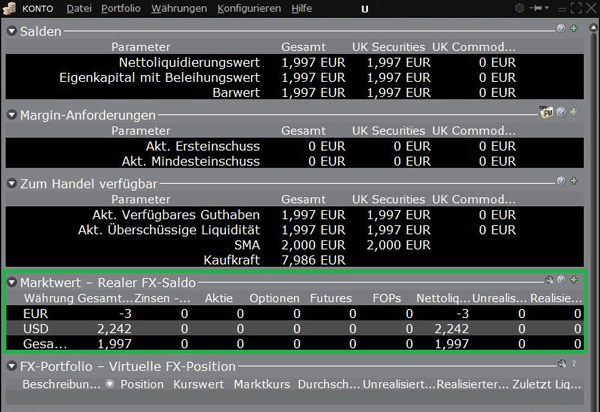Click the Position column header in FX-Portfolio
Screen dimensions: 600x412
142,384
